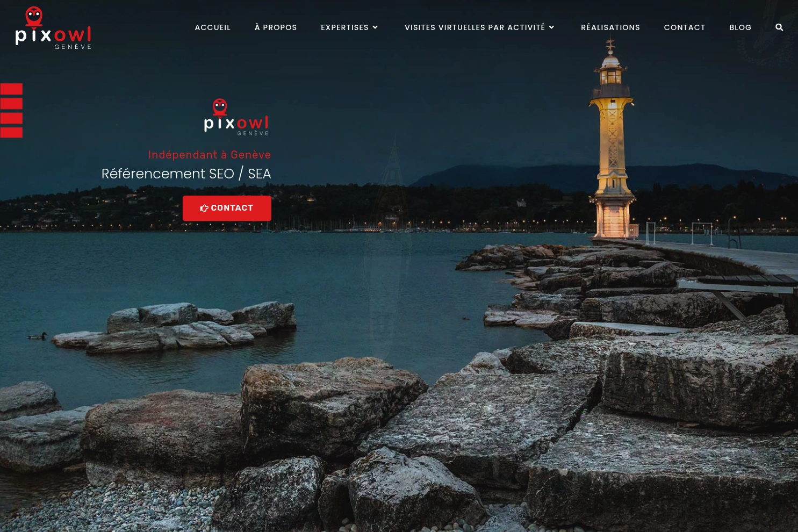Go to the Accueil page
Screen dimensions: 798x532
point(213,27)
